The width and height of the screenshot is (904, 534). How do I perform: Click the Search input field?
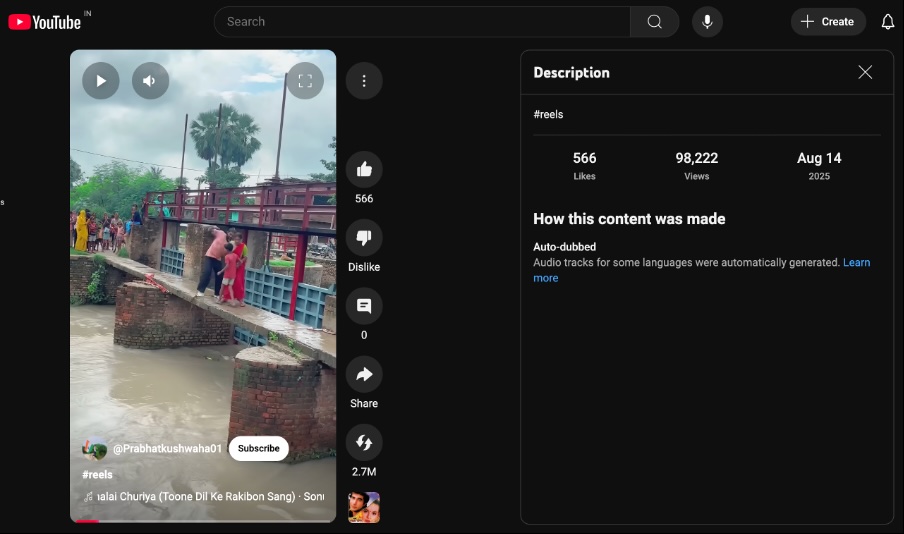click(x=422, y=22)
